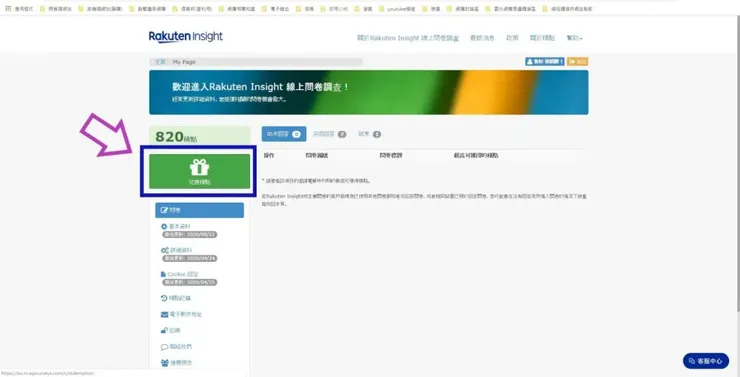Click the 操作 column header

pos(269,155)
